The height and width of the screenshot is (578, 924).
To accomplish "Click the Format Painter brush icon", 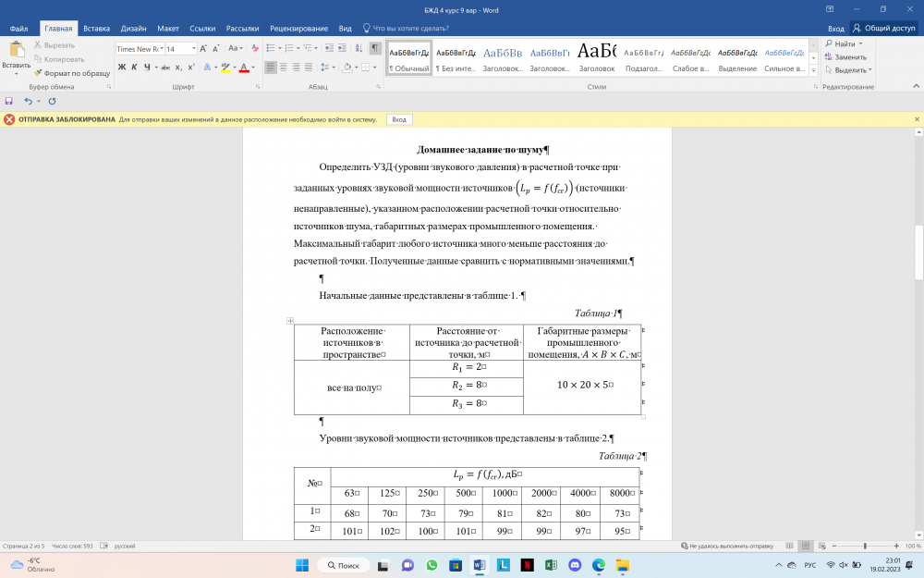I will click(x=39, y=72).
